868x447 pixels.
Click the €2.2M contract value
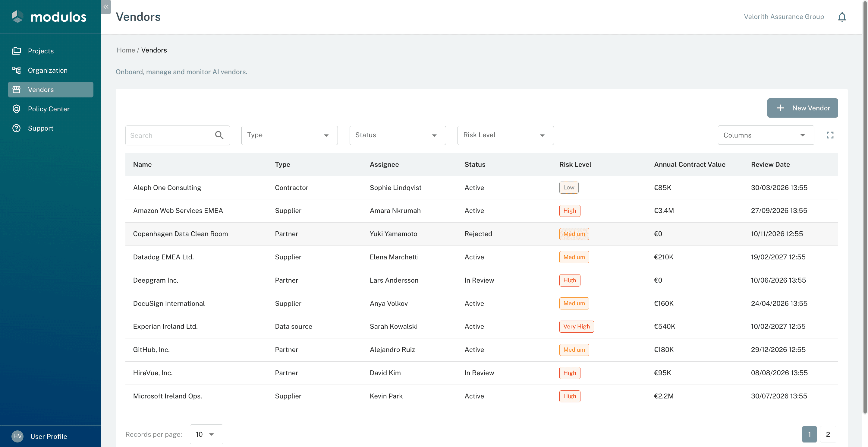point(664,396)
